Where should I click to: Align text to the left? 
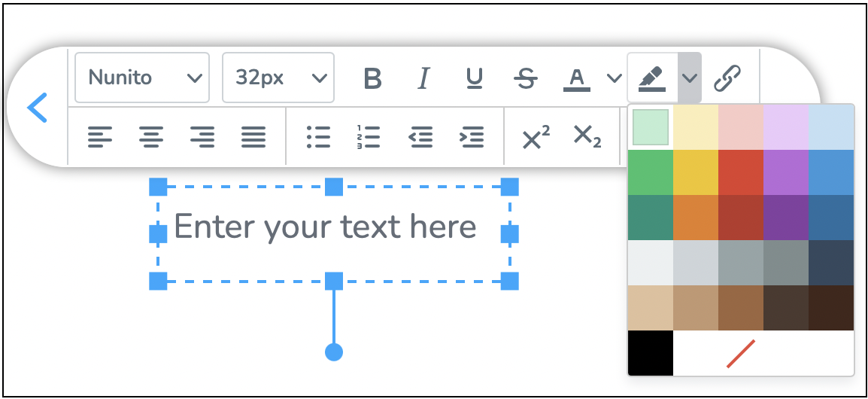coord(100,137)
